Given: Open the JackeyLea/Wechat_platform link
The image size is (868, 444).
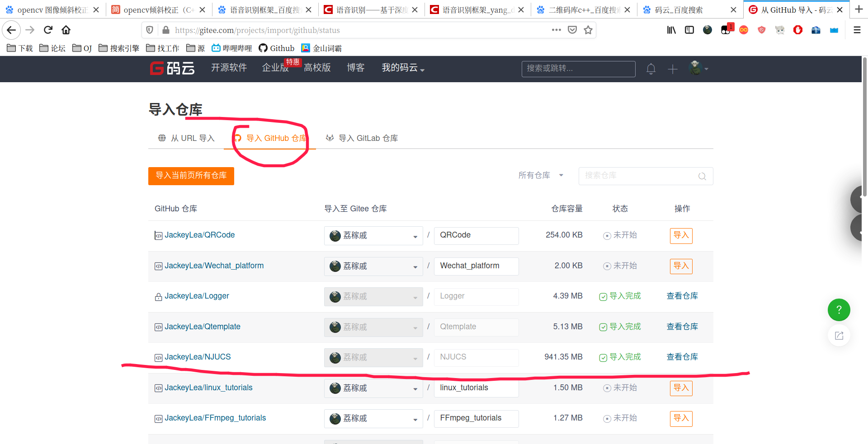Looking at the screenshot, I should pos(214,266).
